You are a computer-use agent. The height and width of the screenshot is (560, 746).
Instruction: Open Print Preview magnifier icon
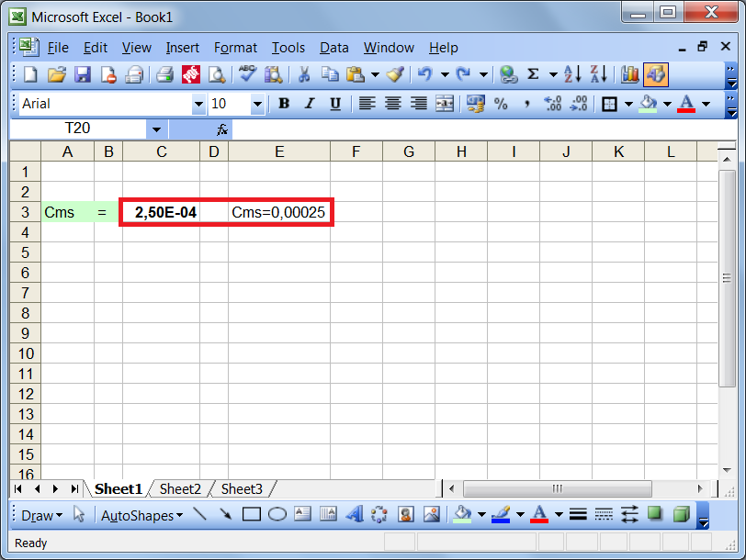coord(217,74)
